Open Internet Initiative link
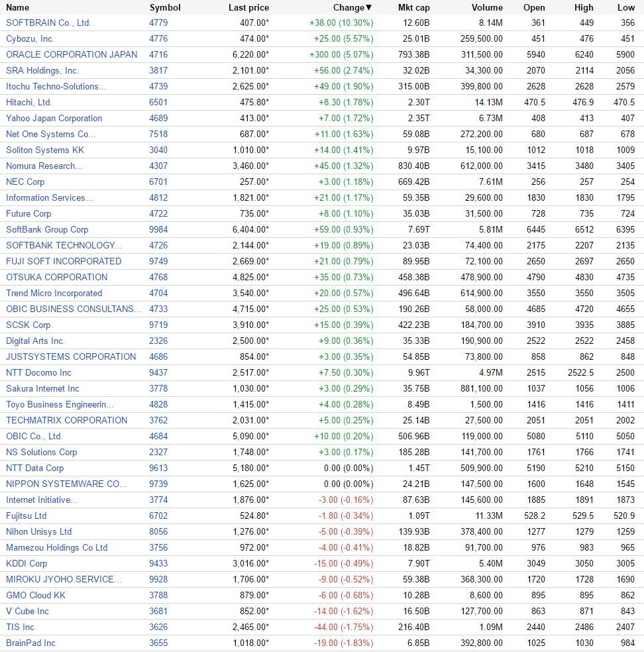This screenshot has width=644, height=652. point(42,500)
